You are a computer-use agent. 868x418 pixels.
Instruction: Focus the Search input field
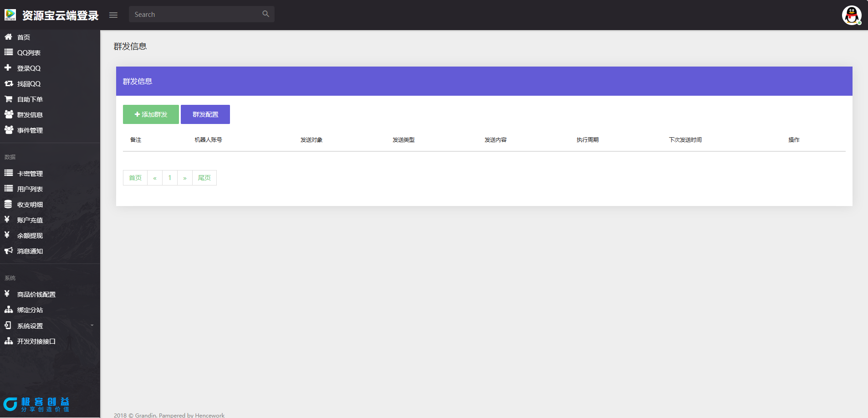(196, 15)
